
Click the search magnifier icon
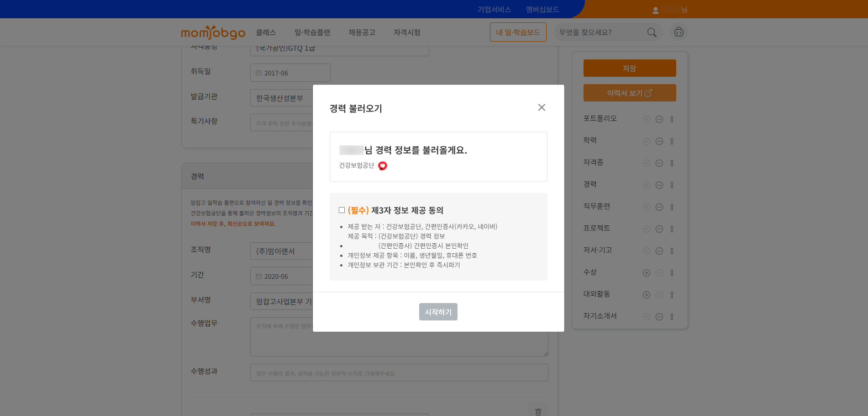(652, 32)
